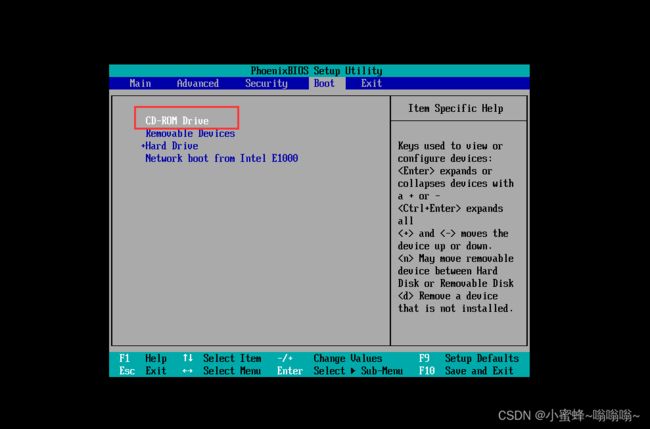Click the Item Specific Help heading
The width and height of the screenshot is (650, 429).
click(456, 109)
